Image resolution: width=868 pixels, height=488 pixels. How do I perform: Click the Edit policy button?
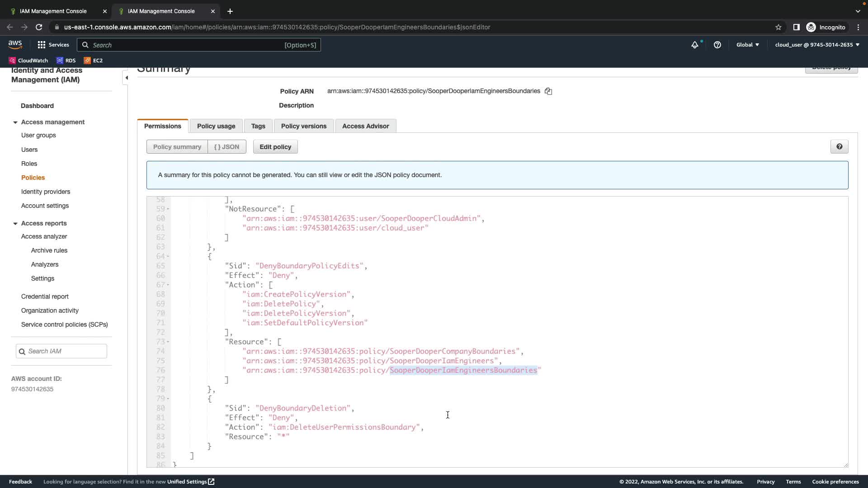pyautogui.click(x=275, y=147)
